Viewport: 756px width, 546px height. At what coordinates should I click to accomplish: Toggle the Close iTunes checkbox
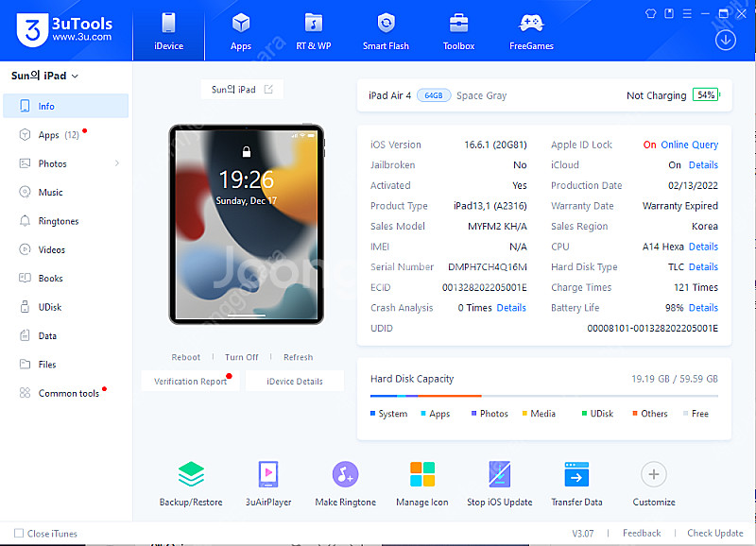point(19,533)
